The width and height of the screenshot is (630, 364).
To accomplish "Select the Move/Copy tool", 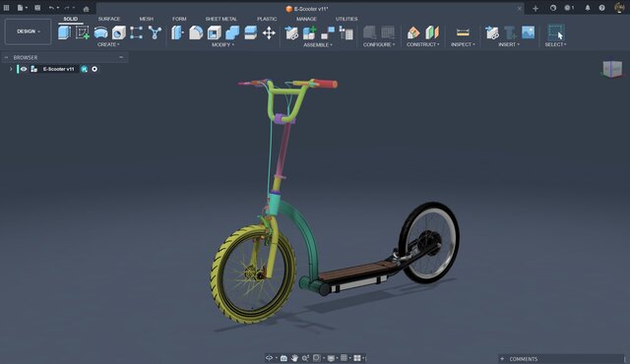I will tap(269, 32).
